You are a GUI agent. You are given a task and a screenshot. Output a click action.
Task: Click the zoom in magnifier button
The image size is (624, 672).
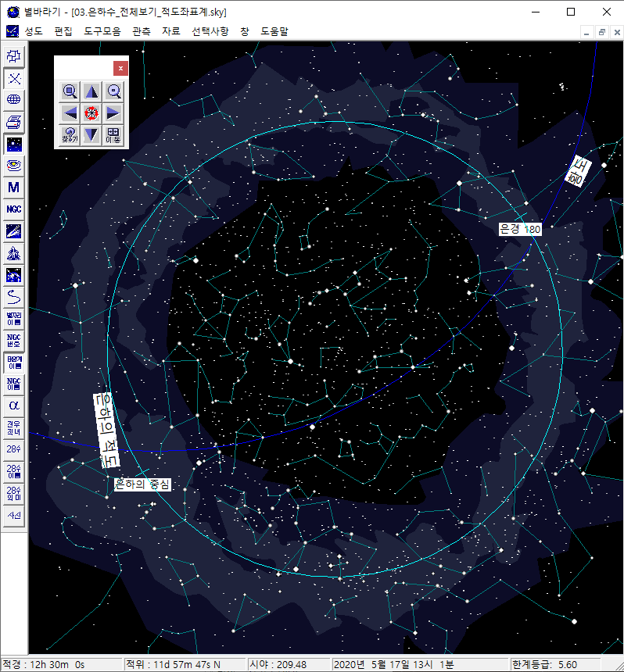(70, 91)
